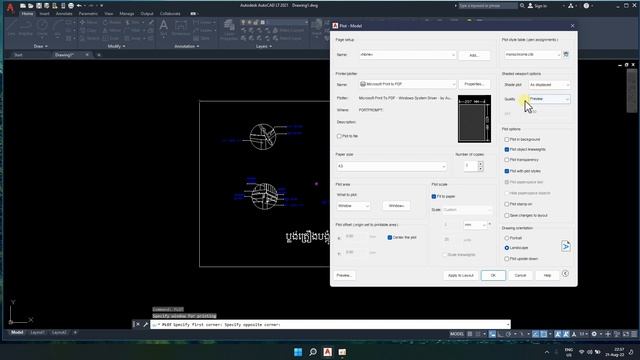
Task: Open the Paper size dropdown
Action: [x=391, y=166]
